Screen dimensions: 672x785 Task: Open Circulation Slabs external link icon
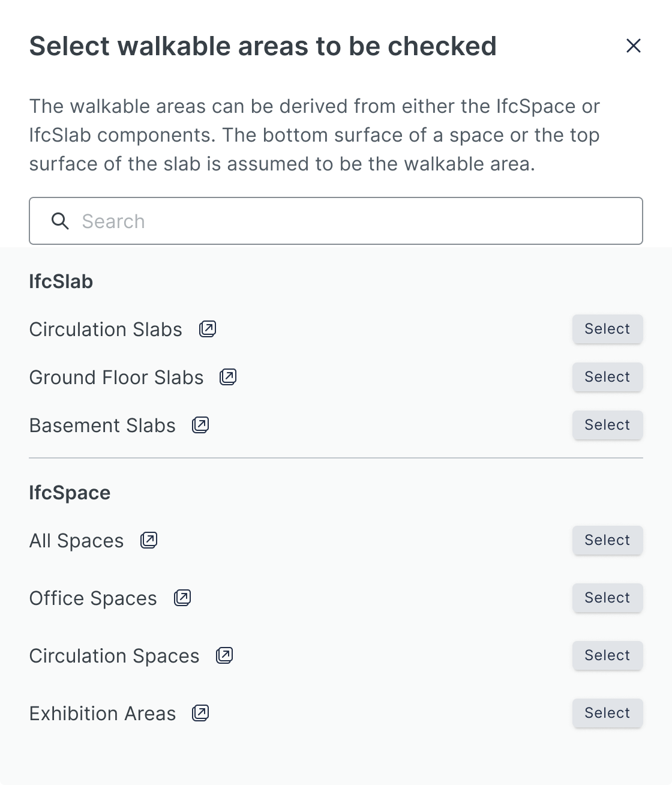tap(208, 329)
